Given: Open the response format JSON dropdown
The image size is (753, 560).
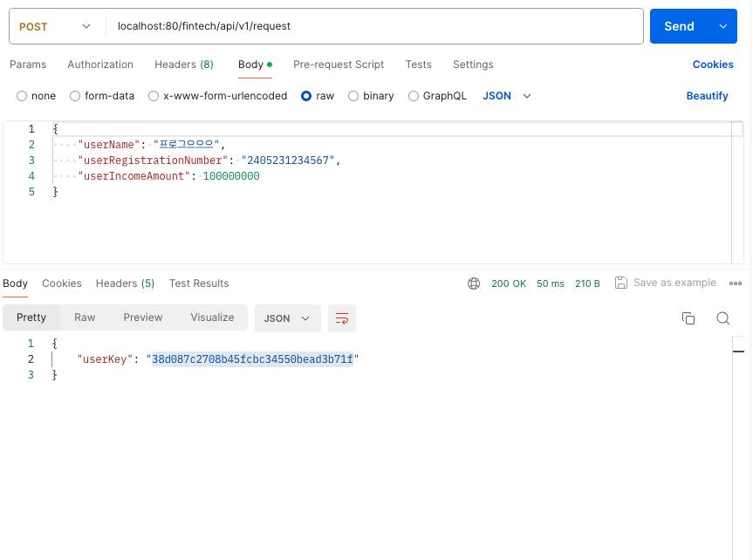Looking at the screenshot, I should pyautogui.click(x=287, y=318).
